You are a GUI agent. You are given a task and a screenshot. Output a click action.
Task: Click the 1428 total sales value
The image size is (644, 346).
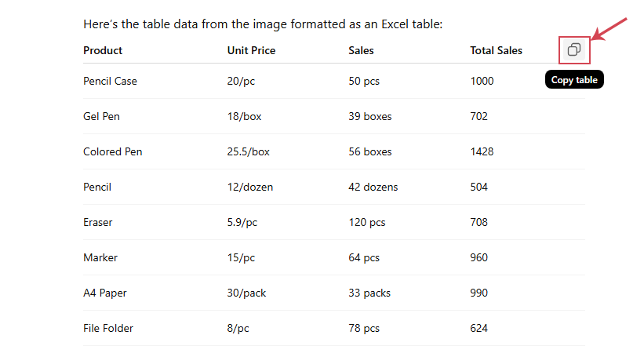[482, 151]
